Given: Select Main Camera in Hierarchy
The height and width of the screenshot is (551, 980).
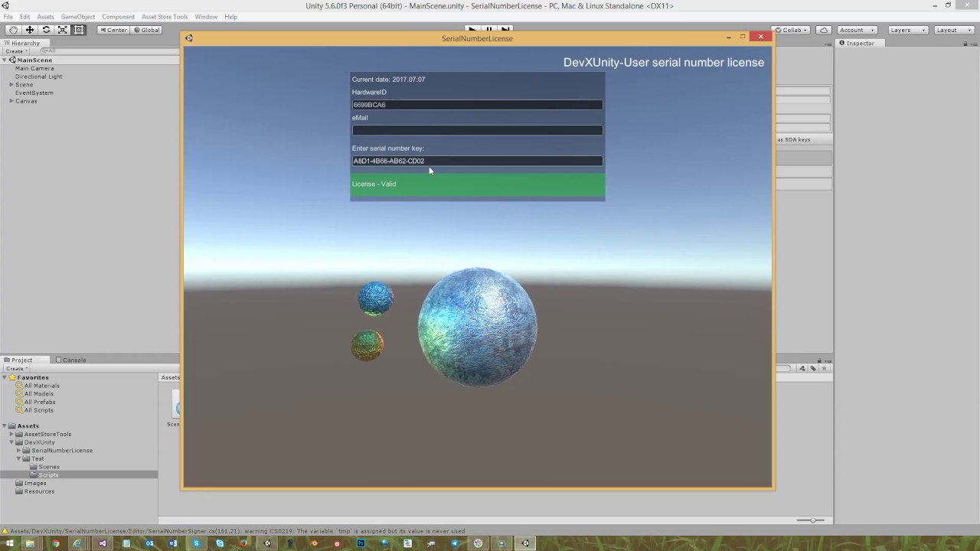Looking at the screenshot, I should (34, 68).
